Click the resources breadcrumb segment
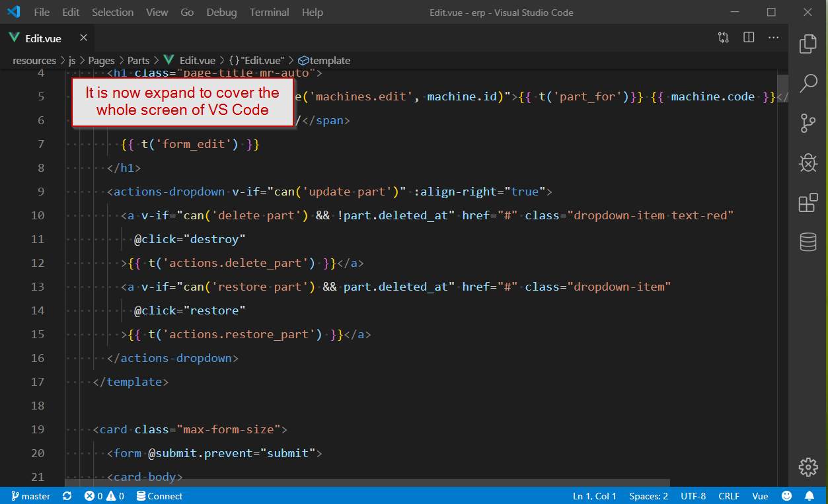 [34, 60]
